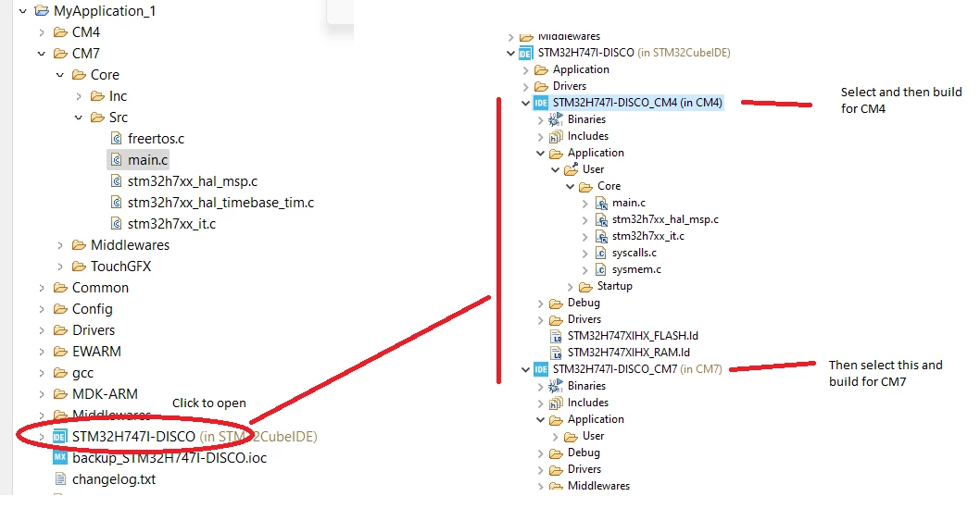The width and height of the screenshot is (980, 521).
Task: Select main.c in the CM7 Src folder
Action: [x=147, y=160]
